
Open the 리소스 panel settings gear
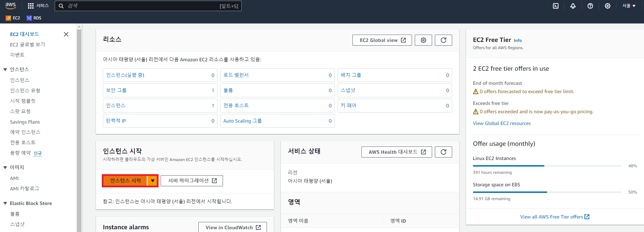[x=423, y=40]
